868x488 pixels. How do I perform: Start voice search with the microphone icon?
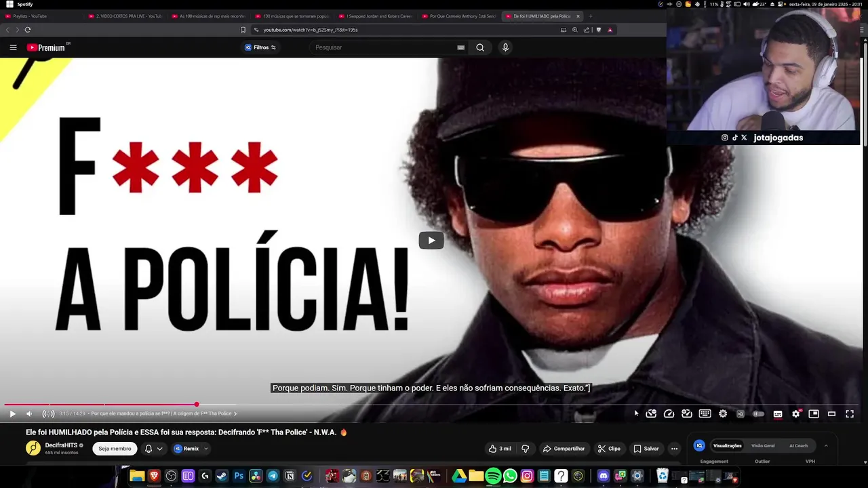[505, 47]
